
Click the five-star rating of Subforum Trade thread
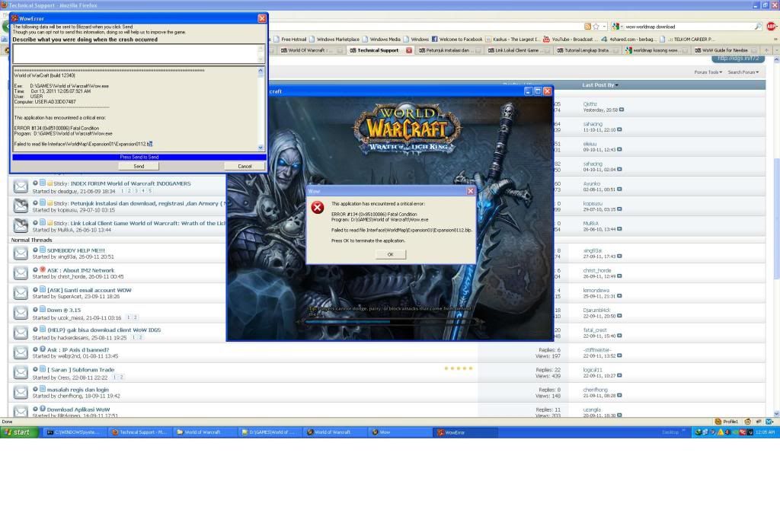458,368
